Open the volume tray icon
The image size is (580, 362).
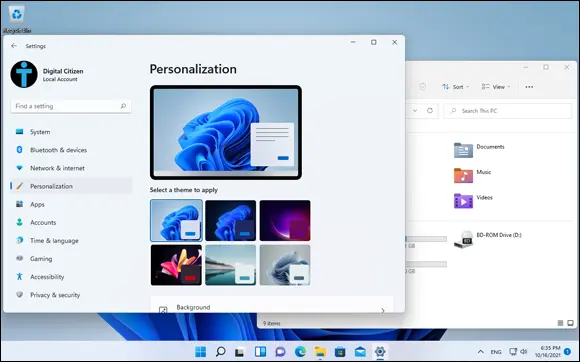point(523,352)
